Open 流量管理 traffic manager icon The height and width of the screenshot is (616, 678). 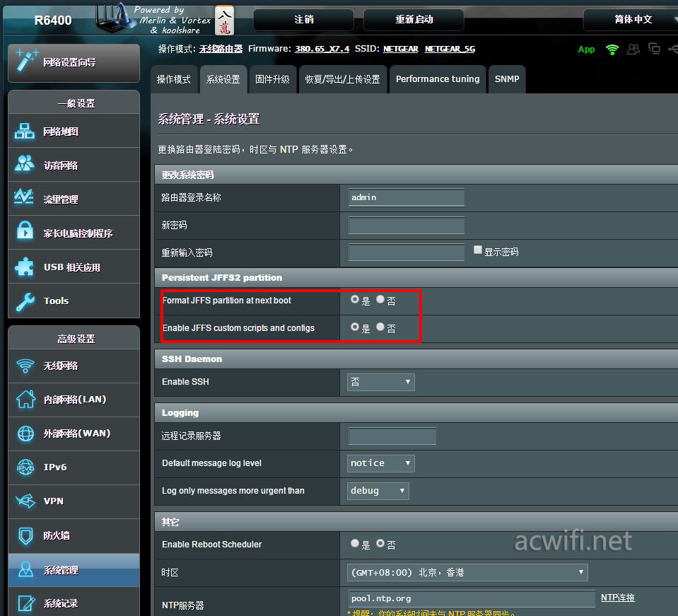pyautogui.click(x=24, y=197)
